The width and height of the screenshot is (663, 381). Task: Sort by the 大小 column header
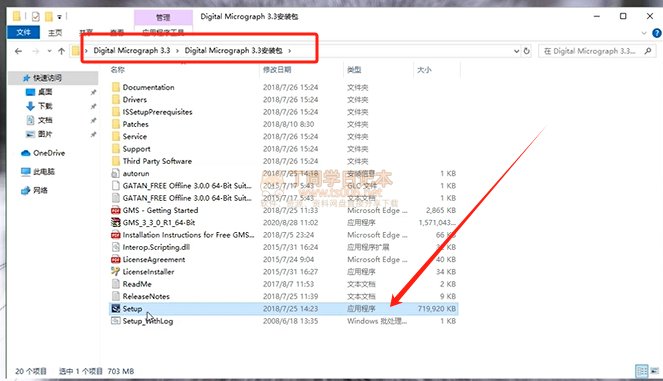coord(424,70)
